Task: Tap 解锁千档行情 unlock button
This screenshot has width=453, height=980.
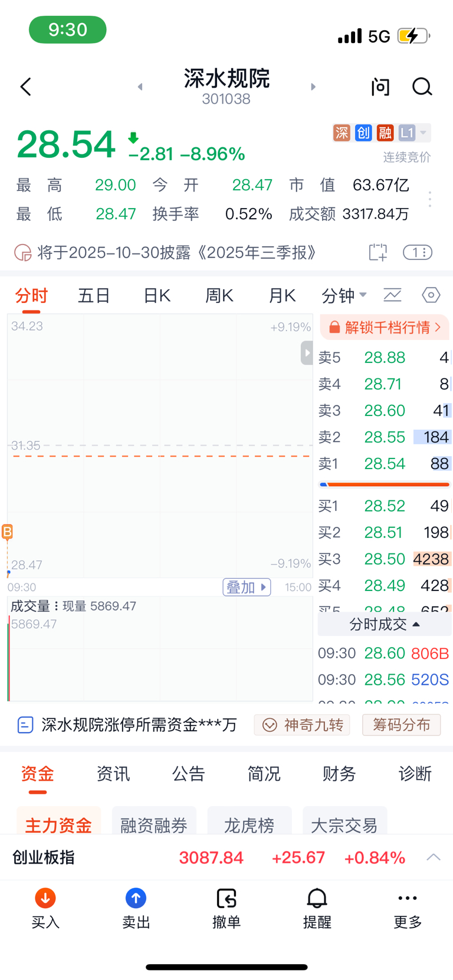Action: click(x=385, y=327)
